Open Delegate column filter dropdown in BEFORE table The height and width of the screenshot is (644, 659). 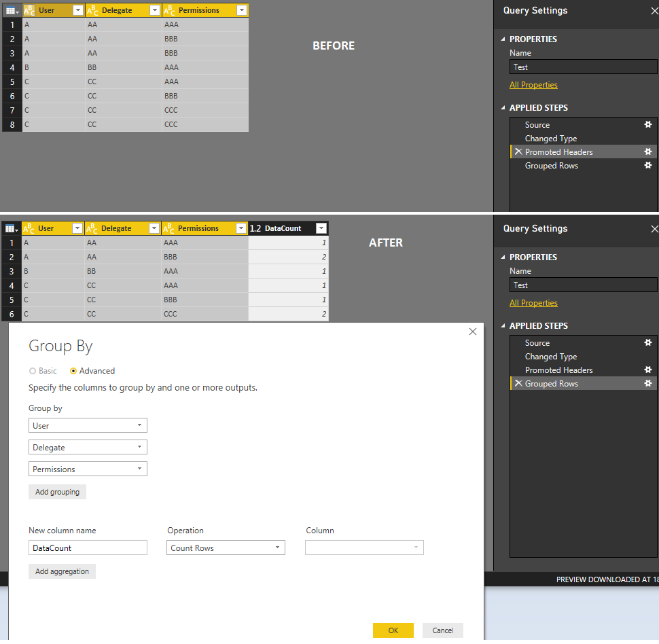coord(155,10)
